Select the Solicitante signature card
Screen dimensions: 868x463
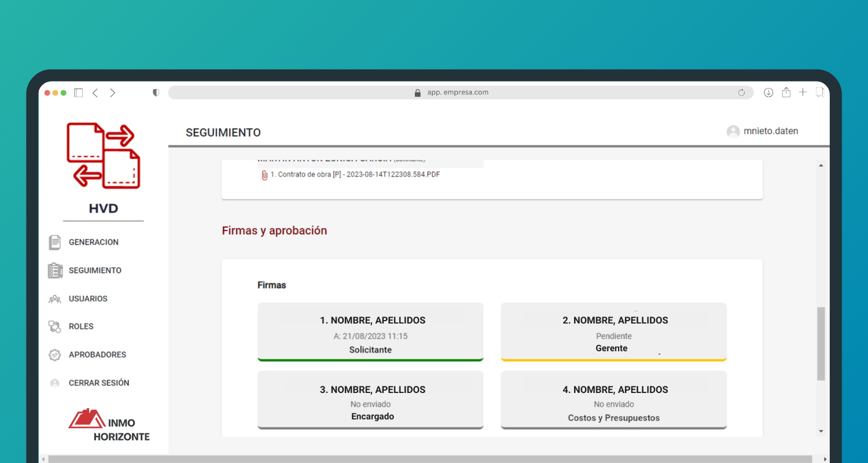click(370, 332)
